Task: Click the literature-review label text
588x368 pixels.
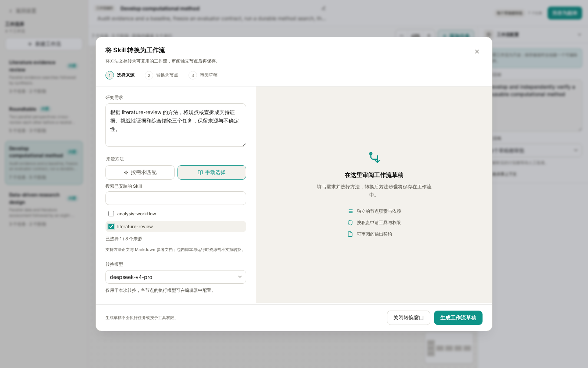Action: click(135, 227)
